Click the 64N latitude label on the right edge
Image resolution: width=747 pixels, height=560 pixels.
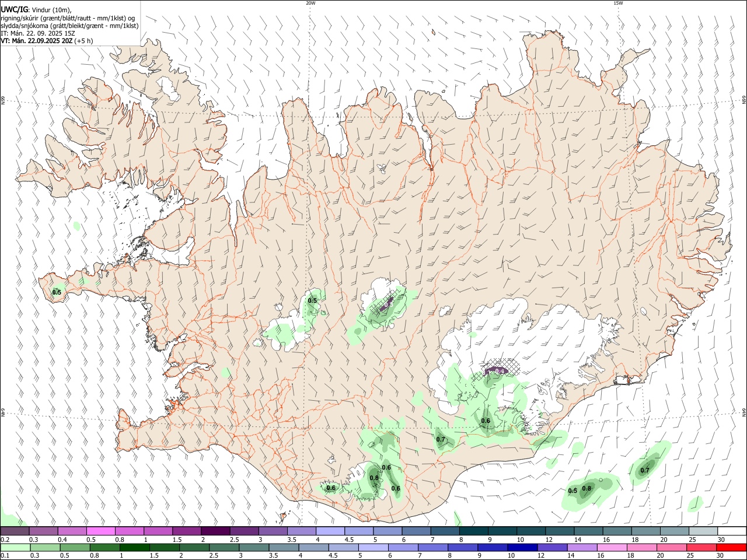click(x=744, y=412)
